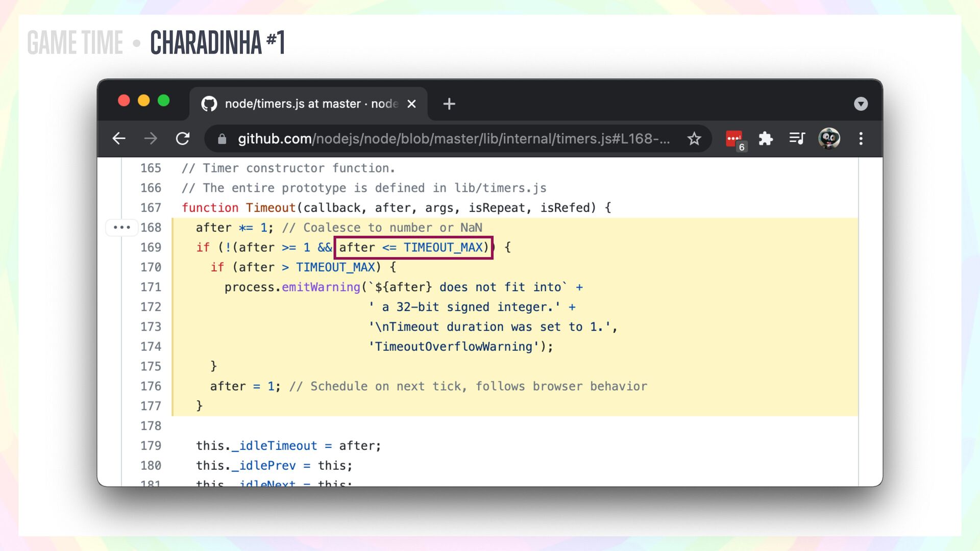Open a new tab with the plus button
Screen dimensions: 980x551
[449, 104]
